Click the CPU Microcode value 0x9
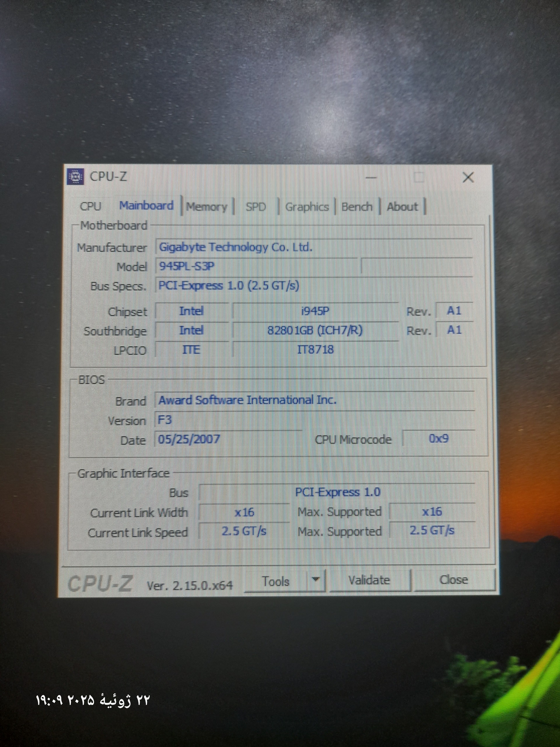This screenshot has width=560, height=747. pos(438,439)
